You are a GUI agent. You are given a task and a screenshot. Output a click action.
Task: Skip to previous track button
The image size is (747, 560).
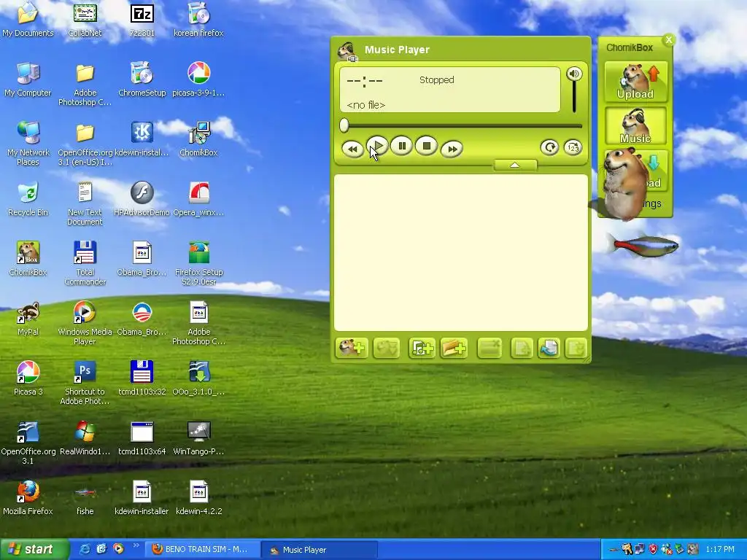pyautogui.click(x=352, y=149)
